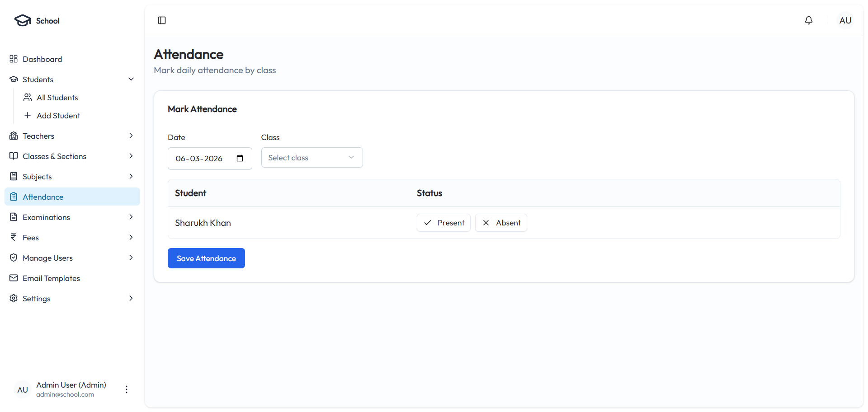The image size is (868, 412).
Task: Open the notifications bell
Action: tap(809, 20)
